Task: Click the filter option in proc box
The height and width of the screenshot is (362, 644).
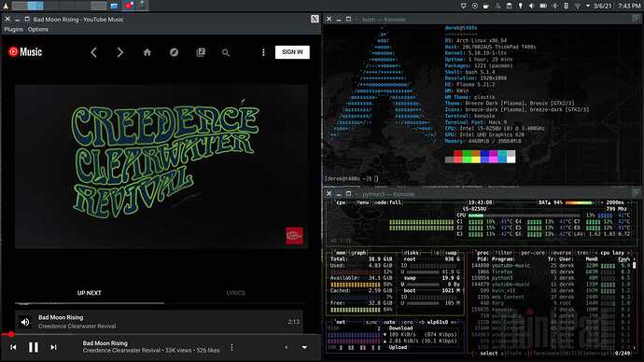Action: (x=504, y=253)
